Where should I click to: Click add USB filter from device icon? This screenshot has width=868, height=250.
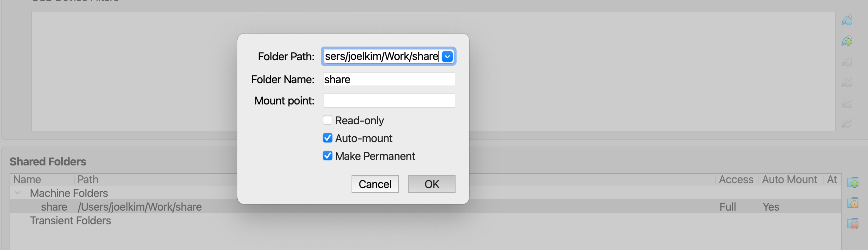[847, 41]
